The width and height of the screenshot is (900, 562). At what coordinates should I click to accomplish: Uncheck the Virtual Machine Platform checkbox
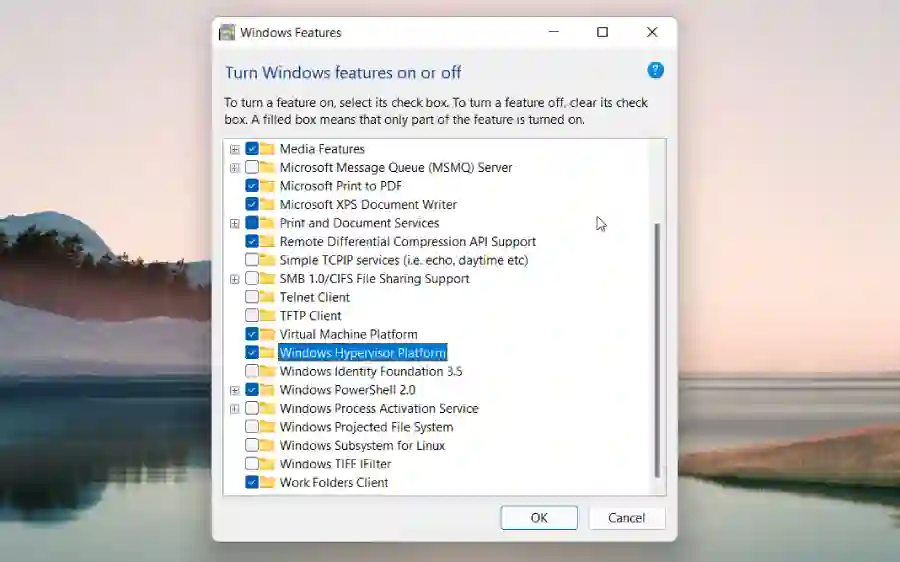(x=251, y=334)
